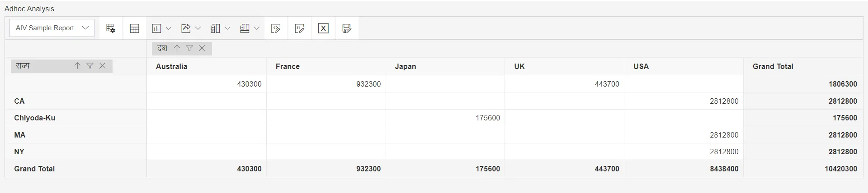Open filter for the देश field
Viewport: 868px width, 193px height.
pos(189,48)
